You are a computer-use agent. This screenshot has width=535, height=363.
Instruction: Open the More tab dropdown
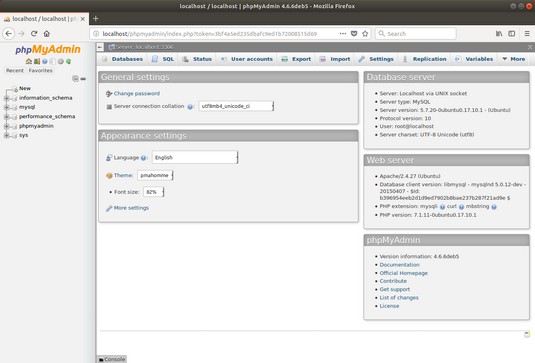point(514,59)
